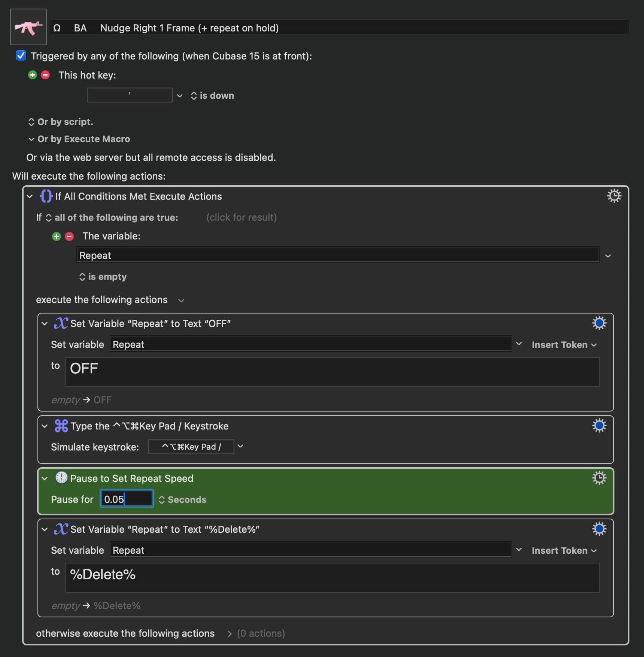Image resolution: width=644 pixels, height=657 pixels.
Task: Open gear menu for If All Conditions action
Action: [x=614, y=196]
